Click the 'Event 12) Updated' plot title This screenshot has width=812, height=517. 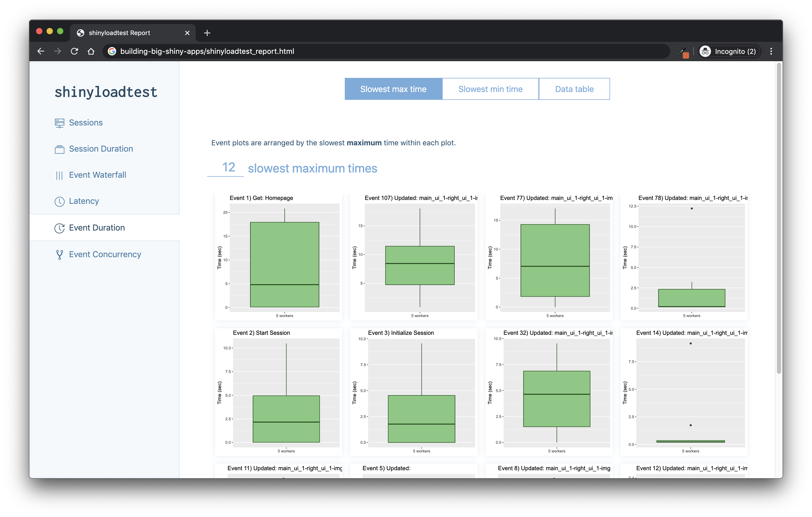[692, 468]
